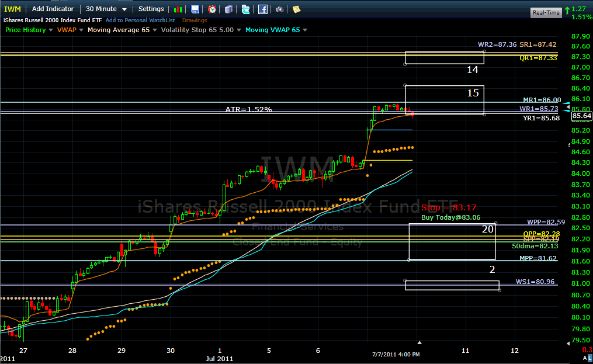This screenshot has width=593, height=364.
Task: Click the small triangle marker under the chart
Action: pyautogui.click(x=419, y=342)
